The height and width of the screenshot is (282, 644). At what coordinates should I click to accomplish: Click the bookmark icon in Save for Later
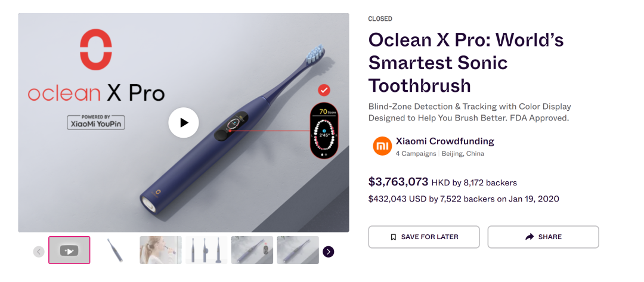coord(393,237)
